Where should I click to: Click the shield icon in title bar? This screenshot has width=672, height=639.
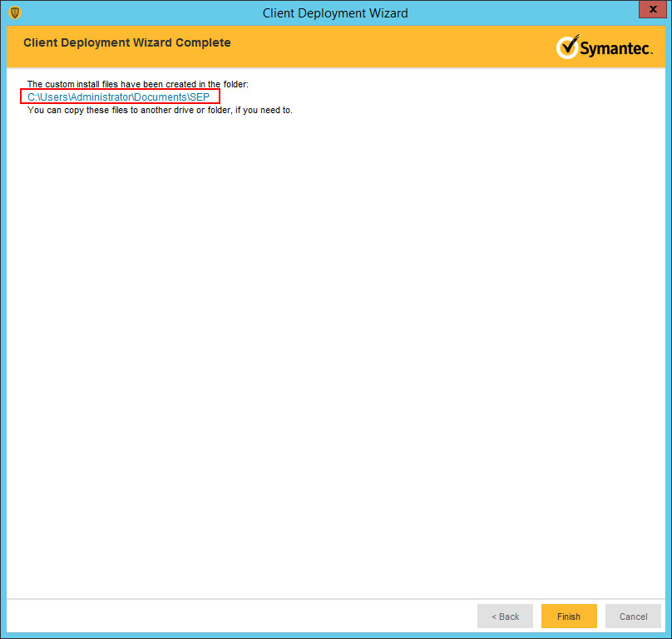click(15, 12)
